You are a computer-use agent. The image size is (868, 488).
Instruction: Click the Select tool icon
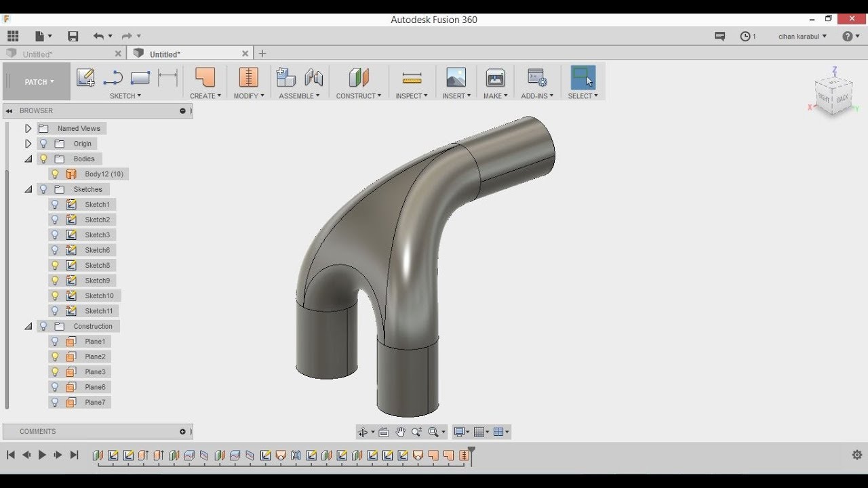583,77
